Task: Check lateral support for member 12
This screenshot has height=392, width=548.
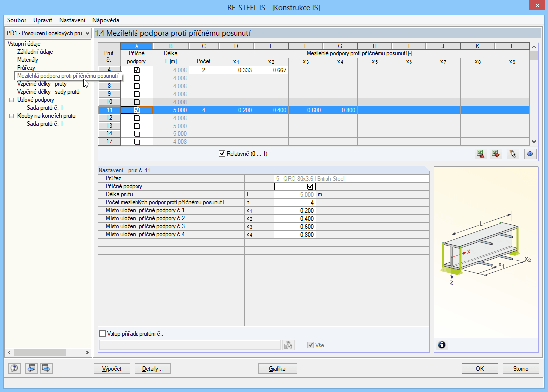Action: 137,118
